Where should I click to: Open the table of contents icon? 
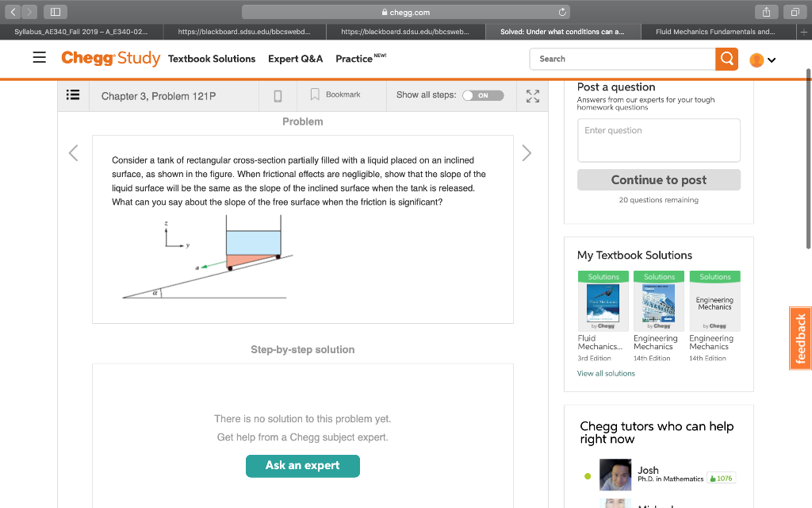click(x=73, y=95)
